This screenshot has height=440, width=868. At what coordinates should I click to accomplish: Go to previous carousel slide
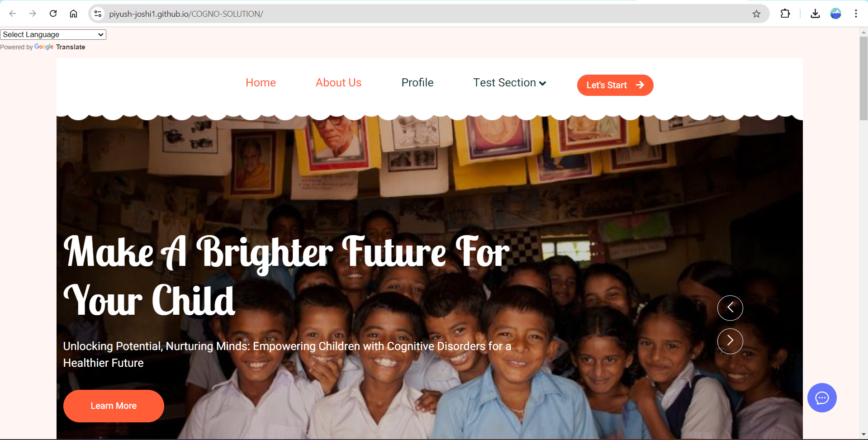coord(730,308)
